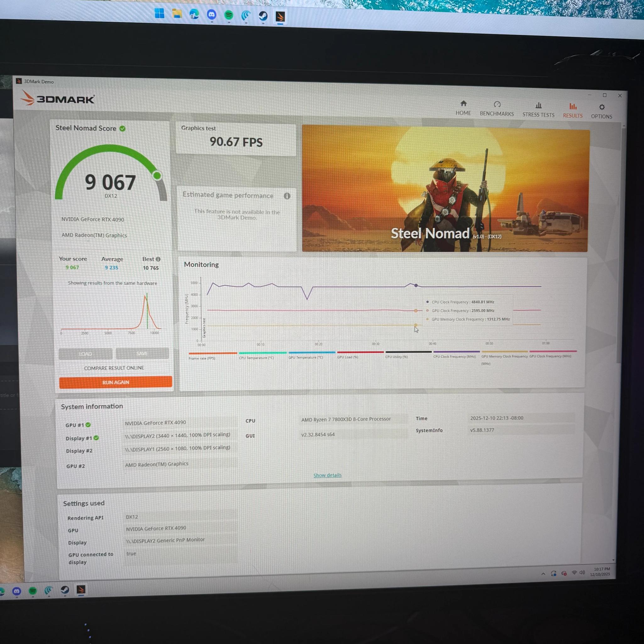Click the highlighted point on CPU clock line
Image resolution: width=644 pixels, height=644 pixels.
click(x=416, y=285)
